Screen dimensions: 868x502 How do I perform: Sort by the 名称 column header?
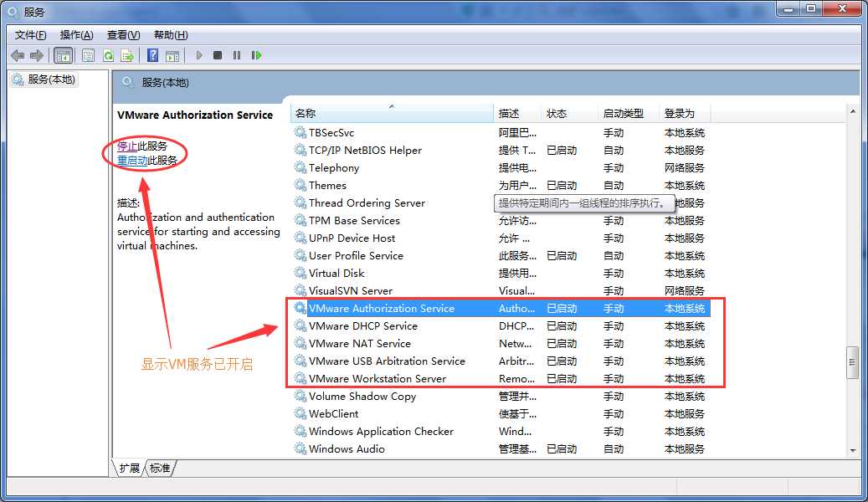(392, 114)
